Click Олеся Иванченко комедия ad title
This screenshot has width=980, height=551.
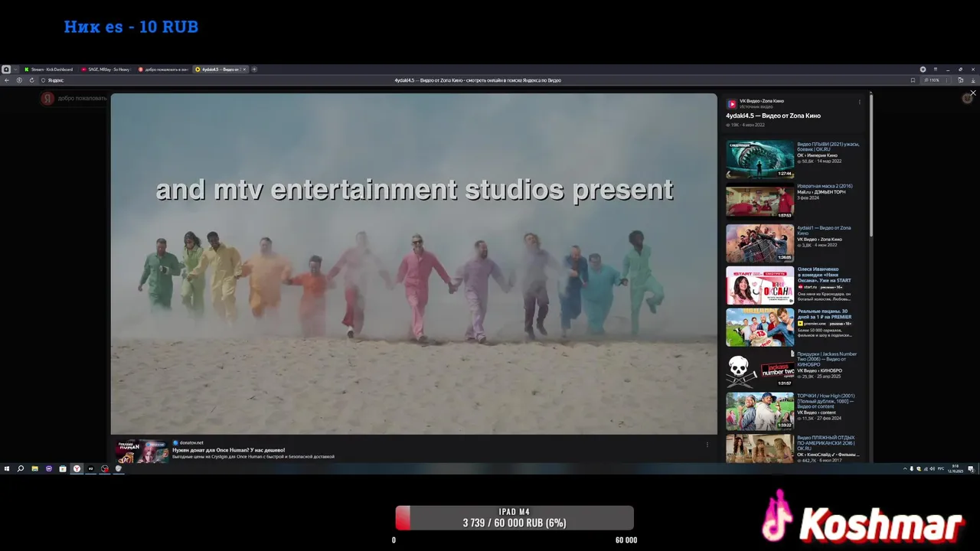824,275
